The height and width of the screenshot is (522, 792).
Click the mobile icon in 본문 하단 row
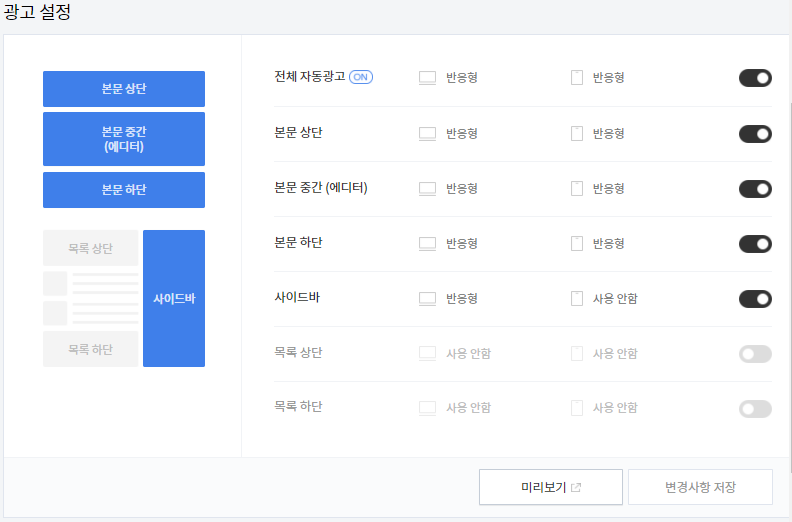click(x=577, y=244)
